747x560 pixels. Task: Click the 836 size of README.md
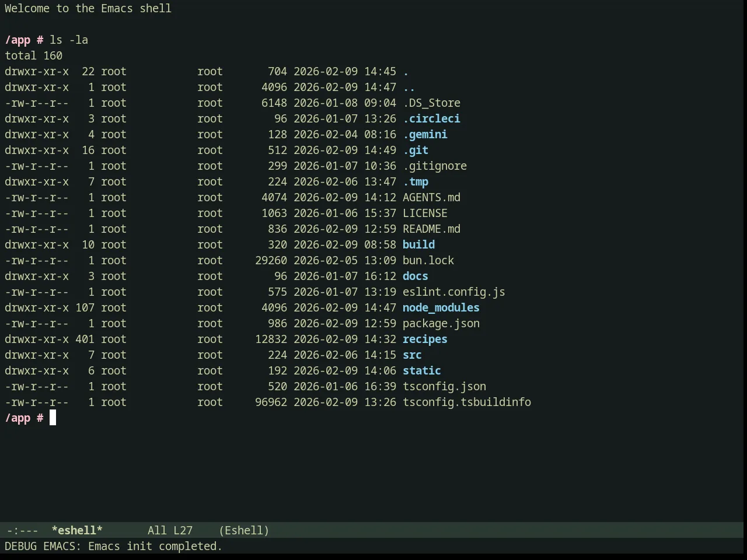tap(277, 229)
